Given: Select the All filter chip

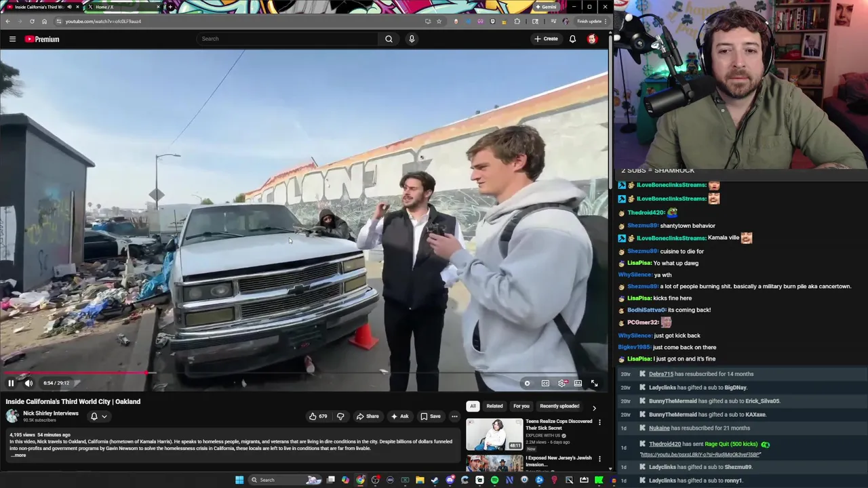Looking at the screenshot, I should [473, 406].
